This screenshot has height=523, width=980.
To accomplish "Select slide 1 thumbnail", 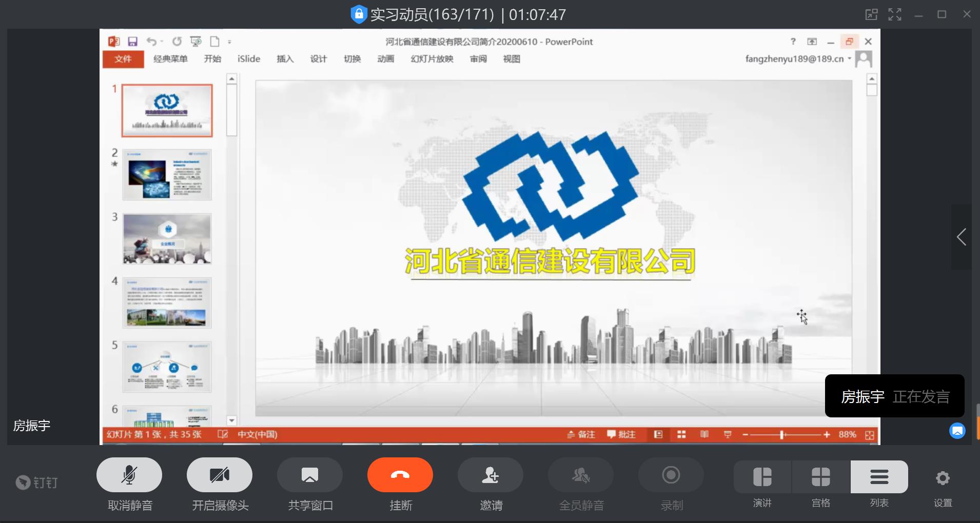I will 167,111.
